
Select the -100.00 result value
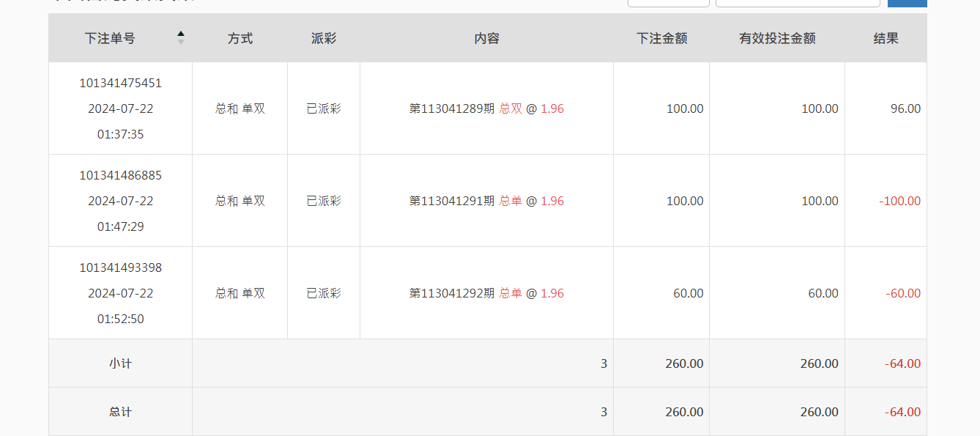click(x=900, y=202)
